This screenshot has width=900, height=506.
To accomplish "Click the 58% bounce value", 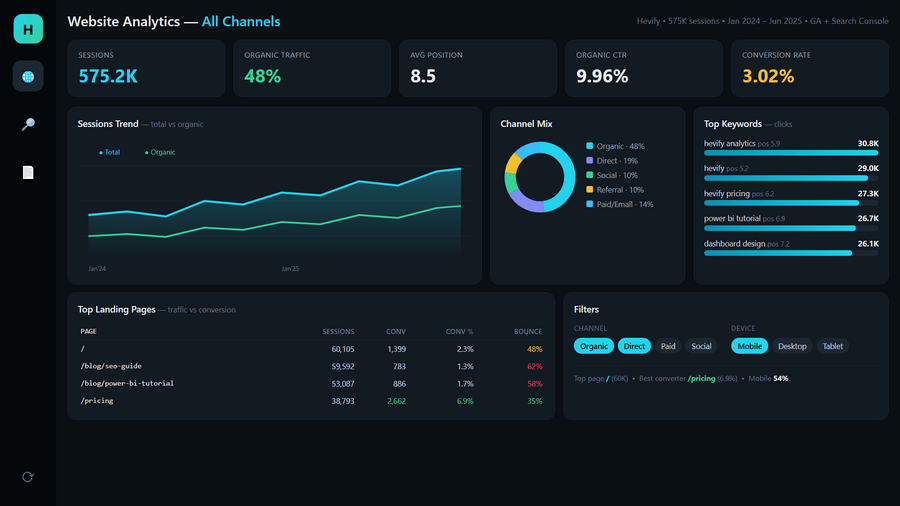I will click(534, 383).
